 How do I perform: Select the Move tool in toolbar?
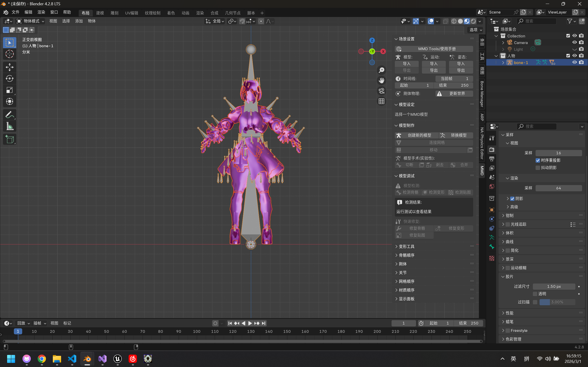[x=9, y=67]
